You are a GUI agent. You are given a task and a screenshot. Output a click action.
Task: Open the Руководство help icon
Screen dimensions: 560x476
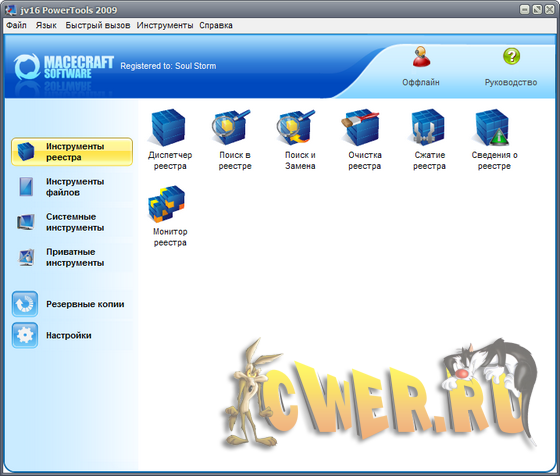(511, 67)
